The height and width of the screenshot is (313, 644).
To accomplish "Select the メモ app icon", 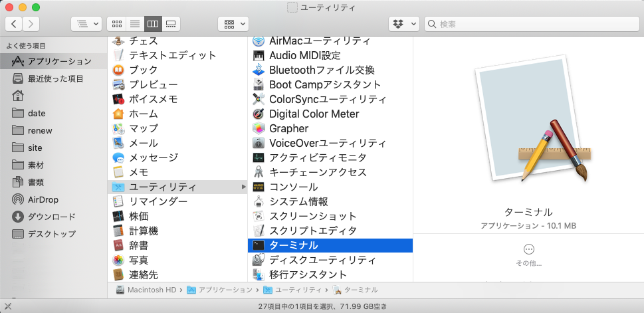I will click(x=118, y=172).
